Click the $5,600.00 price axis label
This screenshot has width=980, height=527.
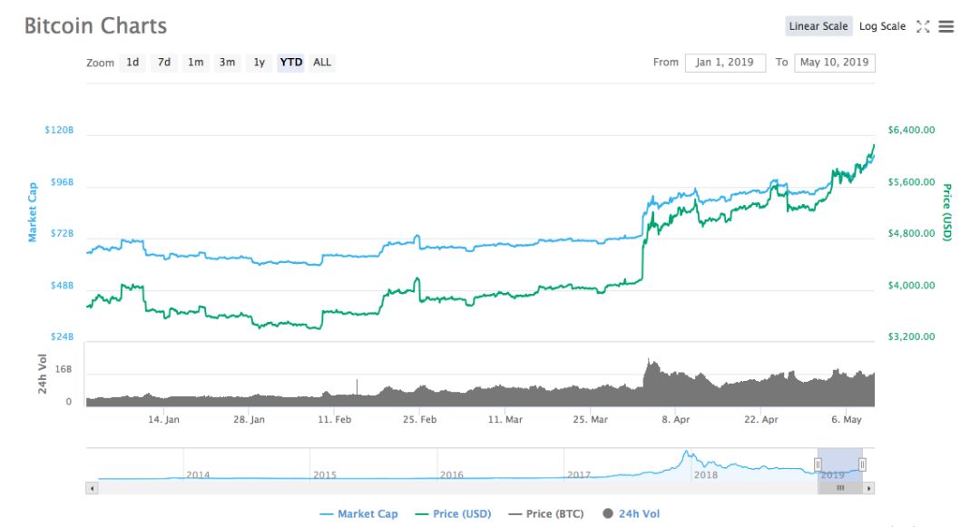click(911, 182)
